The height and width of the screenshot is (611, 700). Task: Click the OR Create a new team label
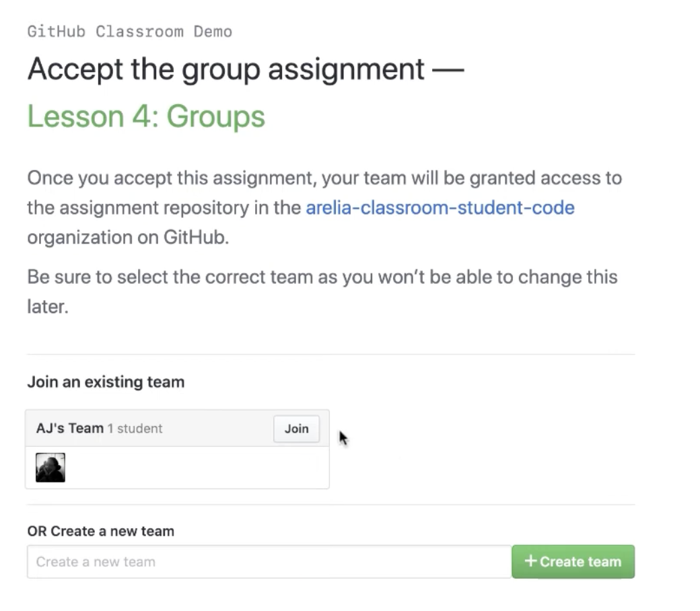100,531
